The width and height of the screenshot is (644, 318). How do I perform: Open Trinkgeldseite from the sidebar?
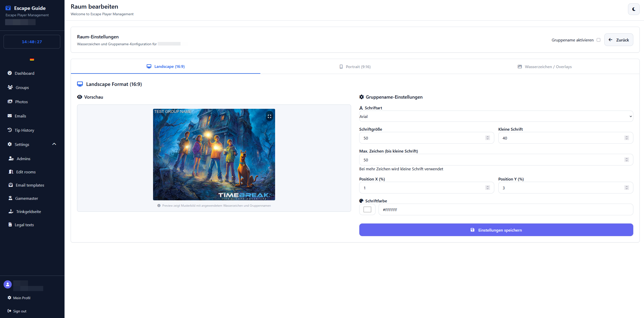click(28, 211)
